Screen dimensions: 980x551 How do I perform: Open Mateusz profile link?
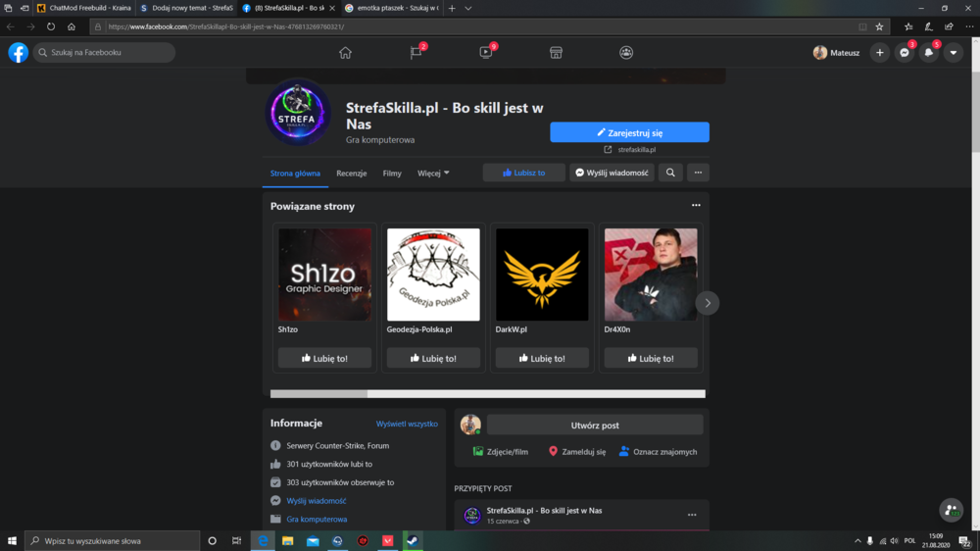pos(836,53)
